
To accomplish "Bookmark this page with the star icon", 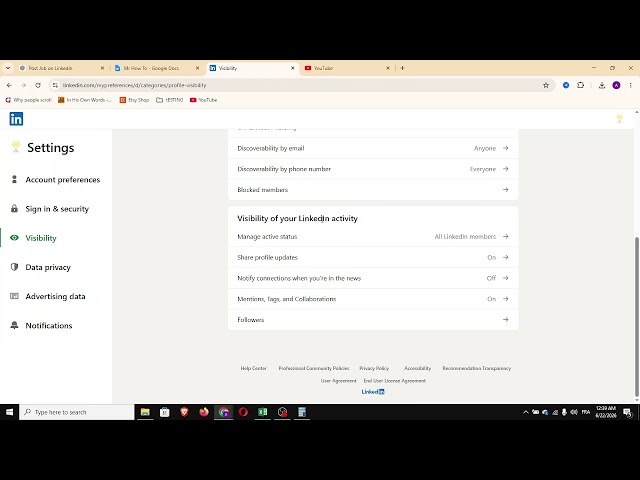I will point(546,85).
